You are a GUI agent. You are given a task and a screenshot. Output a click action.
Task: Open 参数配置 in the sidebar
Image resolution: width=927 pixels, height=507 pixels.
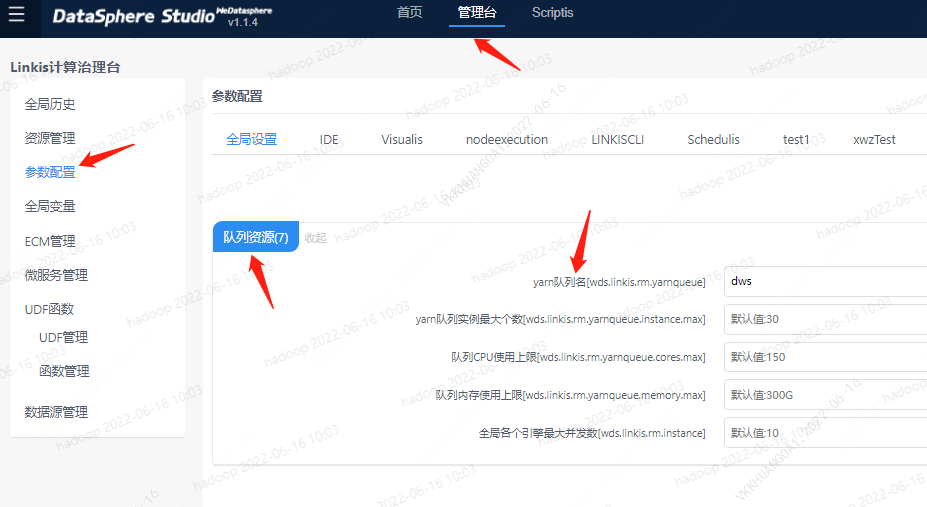click(x=50, y=172)
